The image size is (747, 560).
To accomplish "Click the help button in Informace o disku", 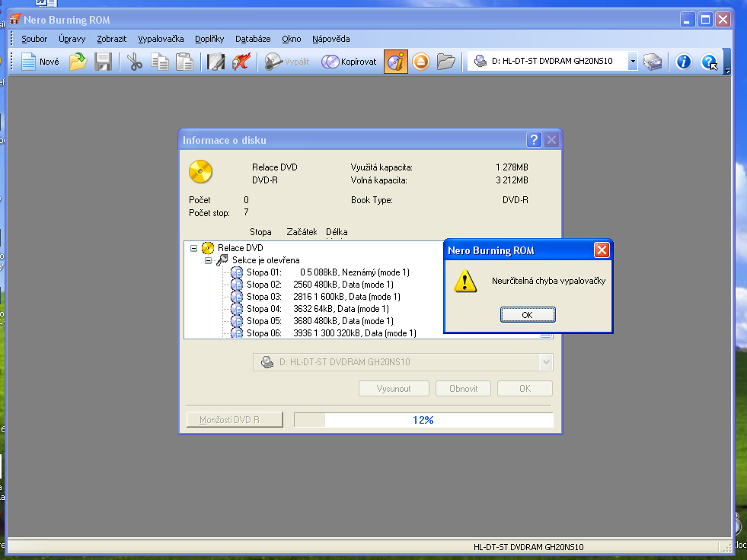I will point(534,140).
